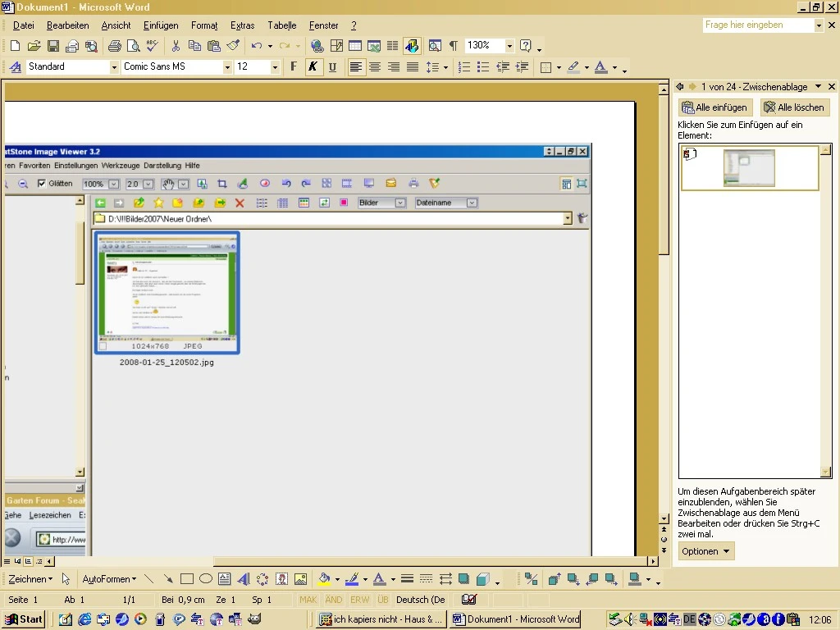Viewport: 840px width, 630px height.
Task: Undo the last action
Action: pos(257,46)
